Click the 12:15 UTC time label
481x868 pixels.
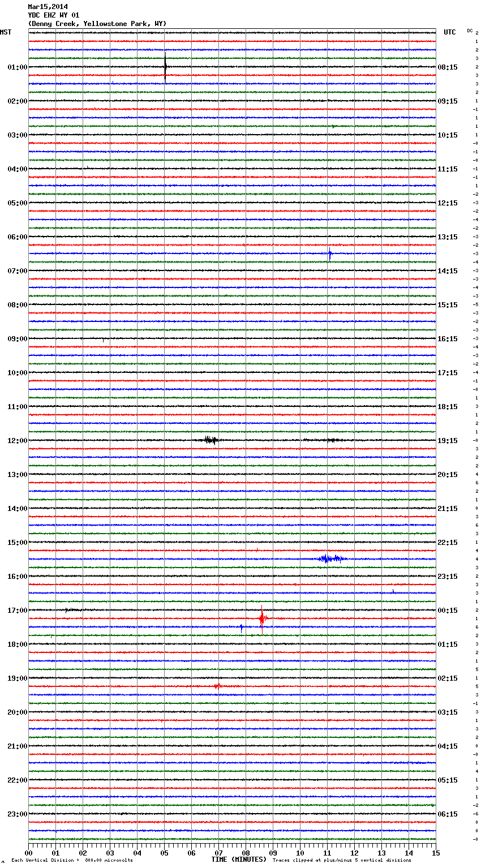tap(448, 203)
